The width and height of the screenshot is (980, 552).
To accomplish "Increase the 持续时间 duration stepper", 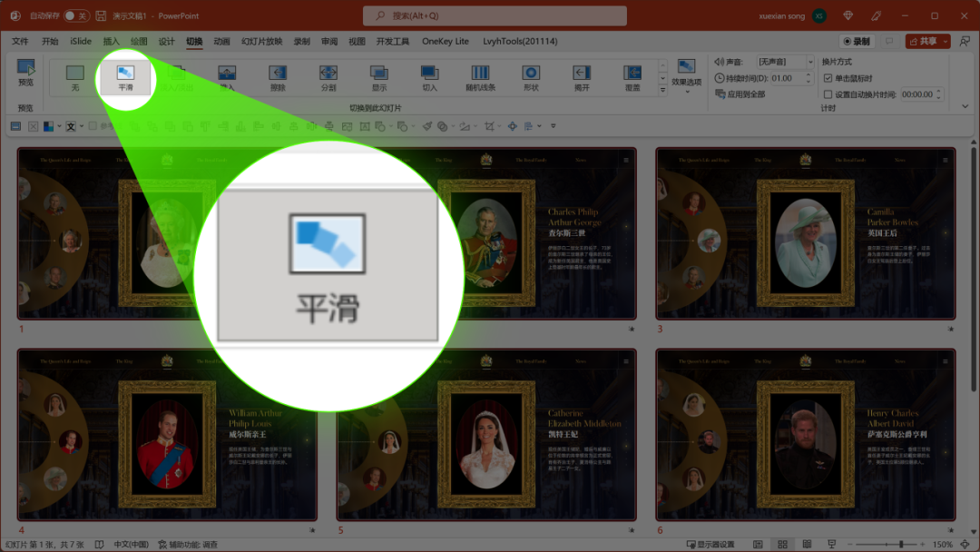I will [x=808, y=75].
